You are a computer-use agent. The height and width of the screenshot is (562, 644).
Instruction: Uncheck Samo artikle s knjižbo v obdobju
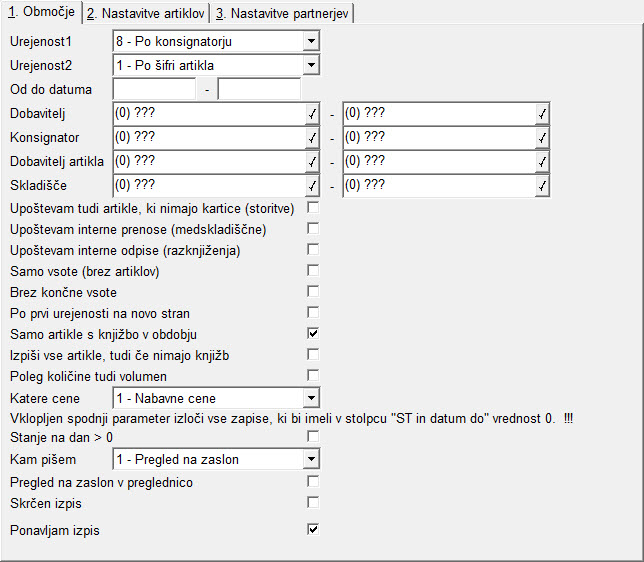[313, 333]
